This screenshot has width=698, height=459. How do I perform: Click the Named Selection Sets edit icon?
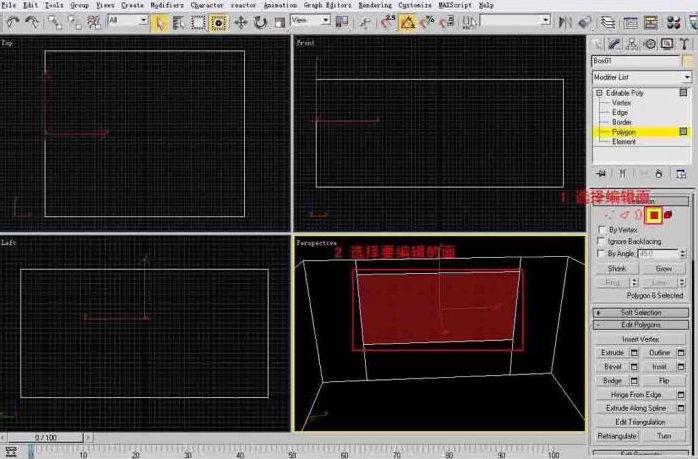[x=468, y=22]
